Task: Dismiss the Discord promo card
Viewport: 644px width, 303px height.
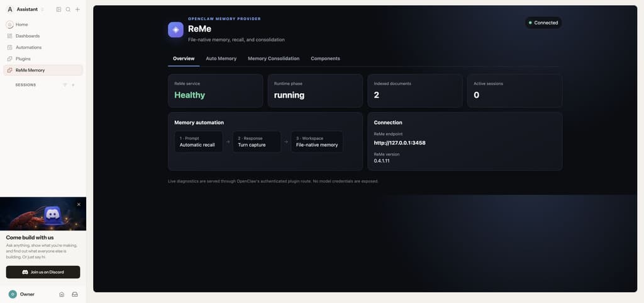Action: [79, 204]
